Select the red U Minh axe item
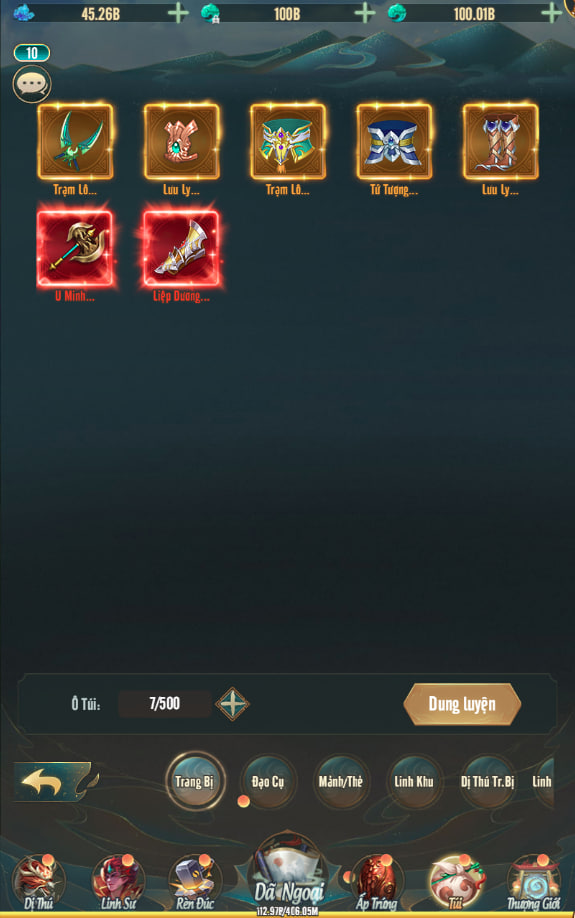575x918 pixels. (76, 248)
